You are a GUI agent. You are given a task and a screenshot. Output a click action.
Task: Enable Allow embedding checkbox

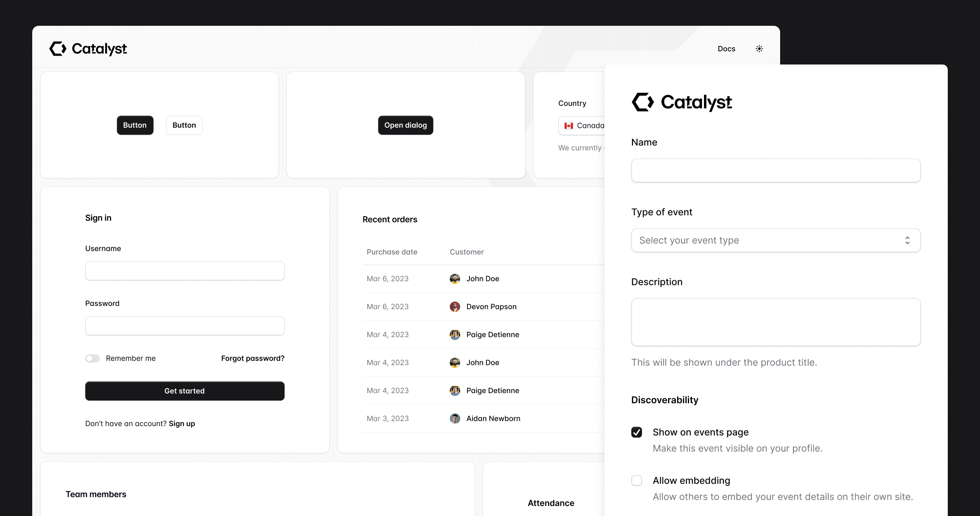coord(637,481)
